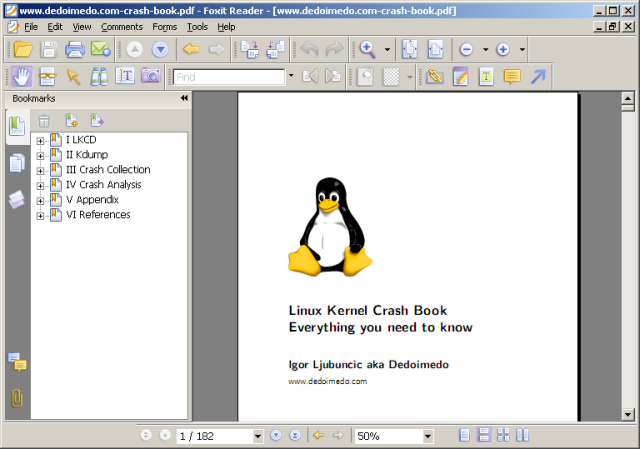Go to previous page with up arrow
This screenshot has height=449, width=640.
tap(135, 49)
